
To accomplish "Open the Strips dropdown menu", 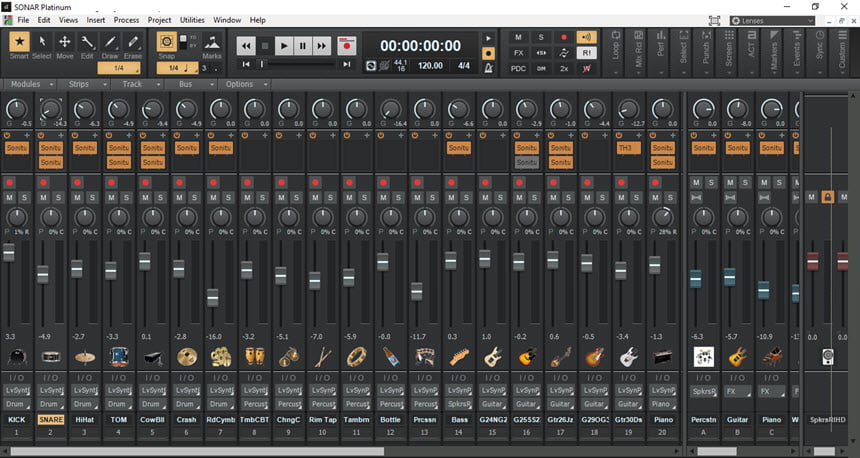I will [x=87, y=84].
